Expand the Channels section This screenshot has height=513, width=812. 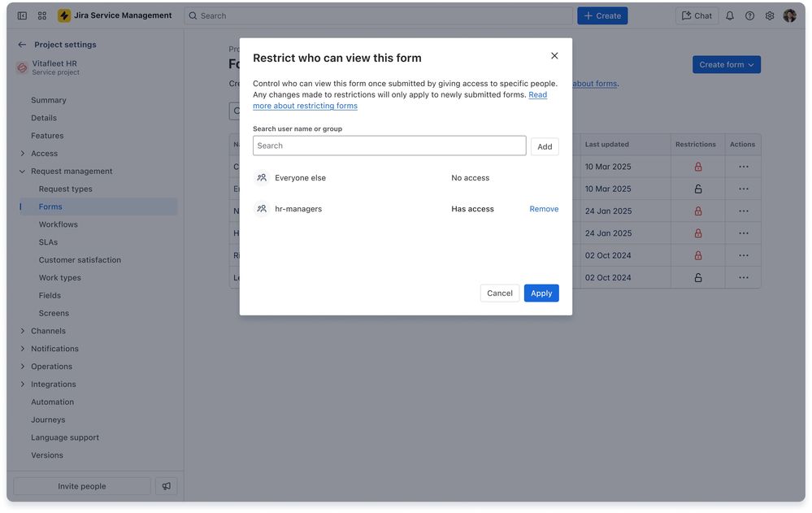[x=22, y=331]
